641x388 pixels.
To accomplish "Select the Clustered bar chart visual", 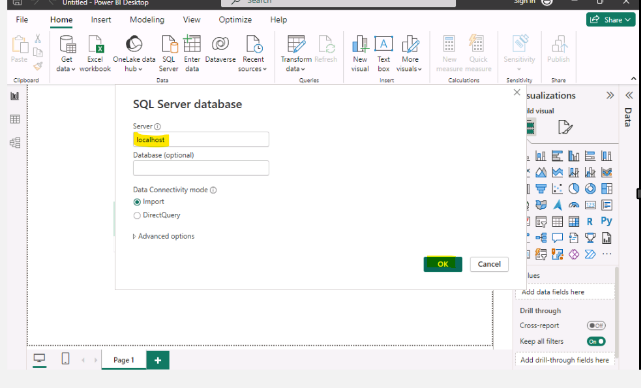I will 557,156.
